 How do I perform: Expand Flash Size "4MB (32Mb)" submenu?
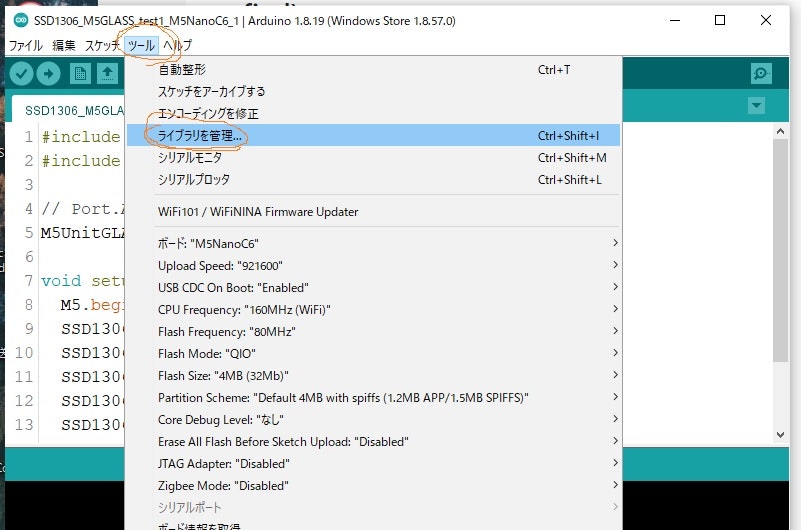373,375
